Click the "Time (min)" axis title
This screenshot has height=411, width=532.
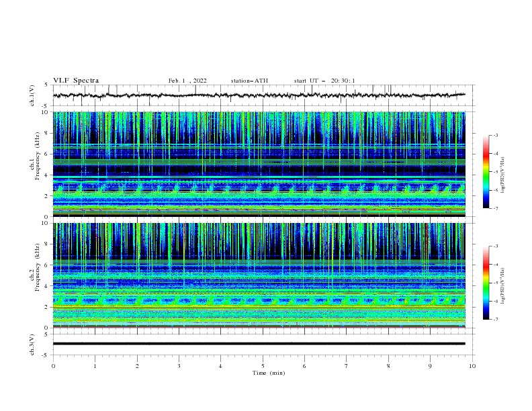tap(269, 373)
